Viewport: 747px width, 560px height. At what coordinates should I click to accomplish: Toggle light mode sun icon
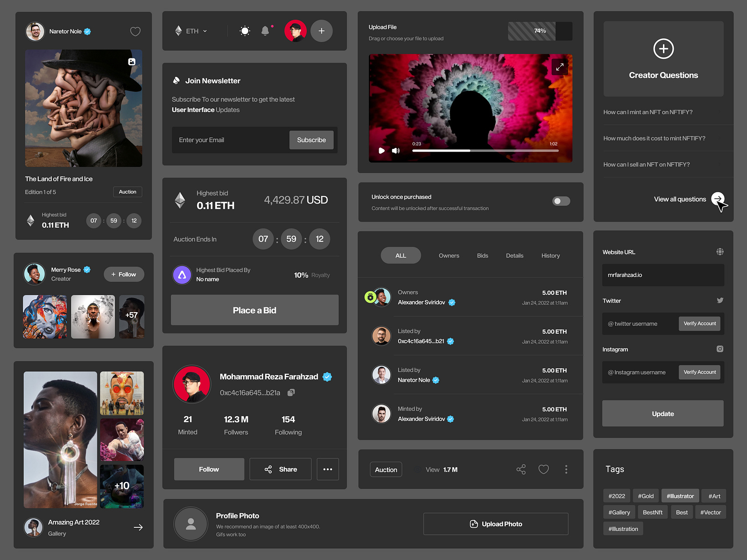pos(245,31)
